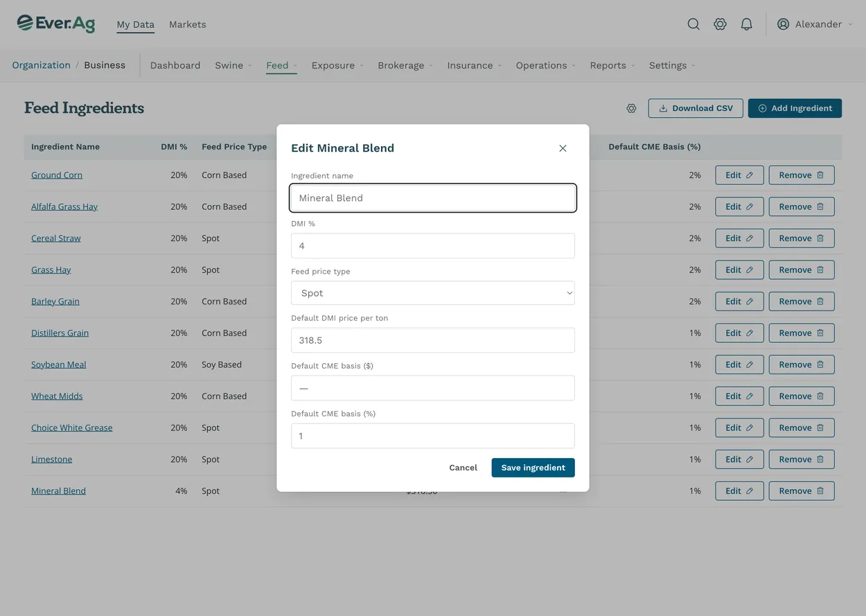Image resolution: width=866 pixels, height=616 pixels.
Task: Edit the Wheat Midds row
Action: click(x=739, y=396)
